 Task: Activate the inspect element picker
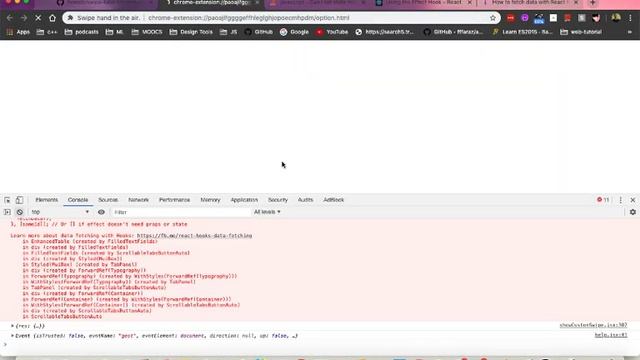point(7,200)
